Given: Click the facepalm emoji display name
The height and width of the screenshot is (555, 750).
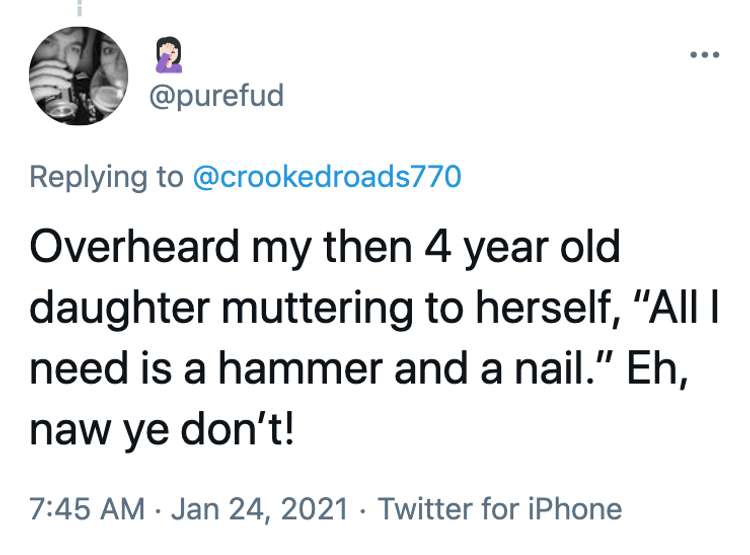Looking at the screenshot, I should [169, 55].
